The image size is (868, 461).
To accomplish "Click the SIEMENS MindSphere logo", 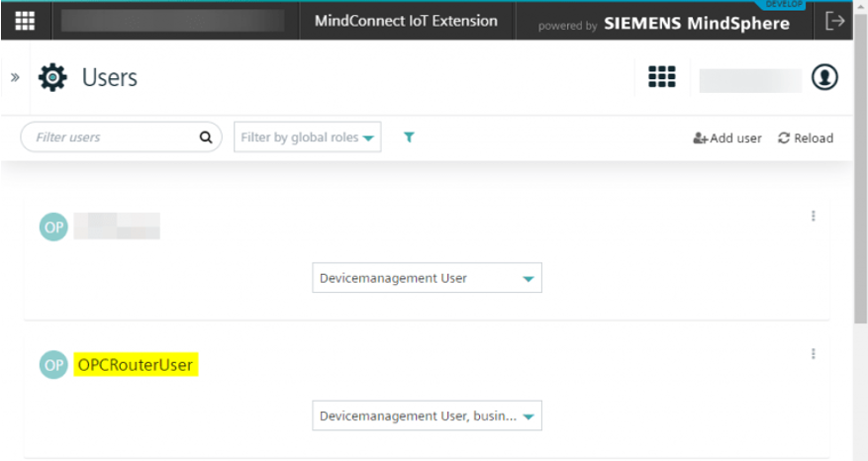I will coord(697,24).
